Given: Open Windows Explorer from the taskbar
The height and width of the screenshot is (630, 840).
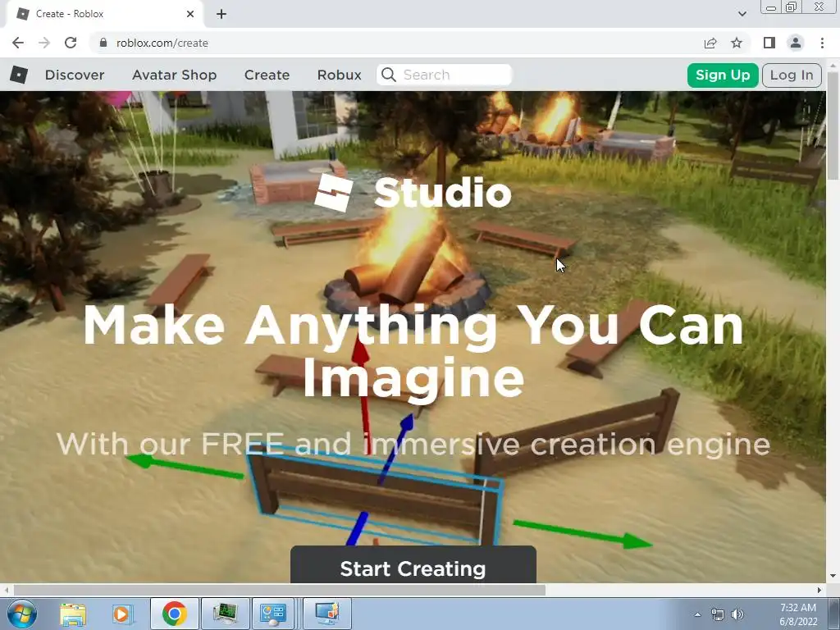Looking at the screenshot, I should coord(73,614).
